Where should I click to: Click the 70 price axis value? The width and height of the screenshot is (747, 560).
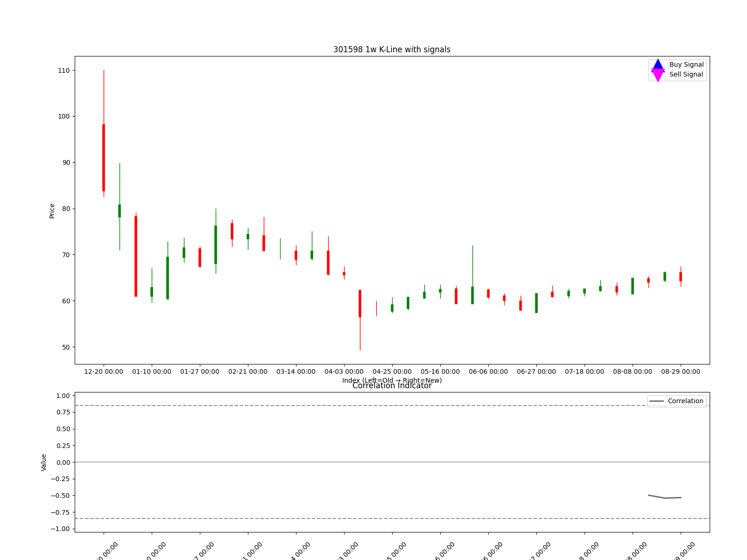(66, 255)
